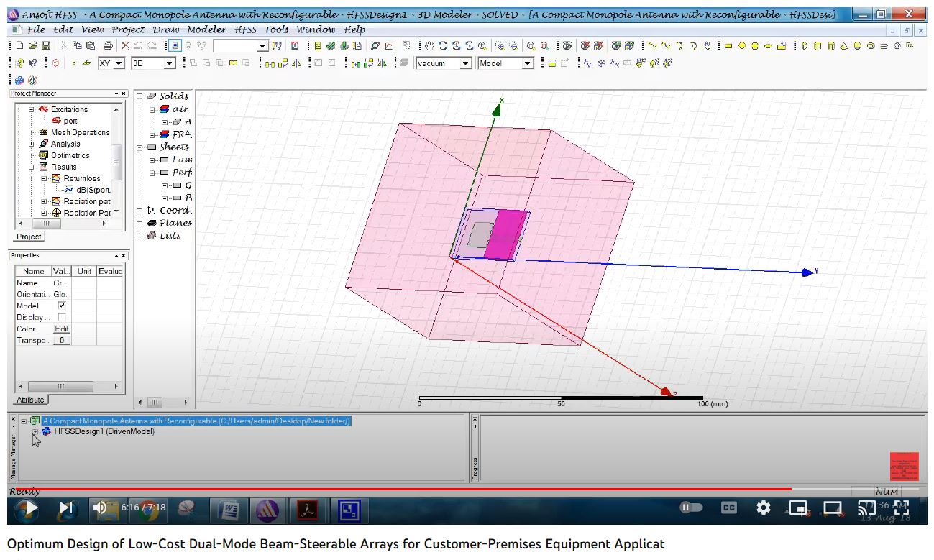Viewport: 934px width, 560px height.
Task: Click the Color Edit button
Action: [62, 329]
